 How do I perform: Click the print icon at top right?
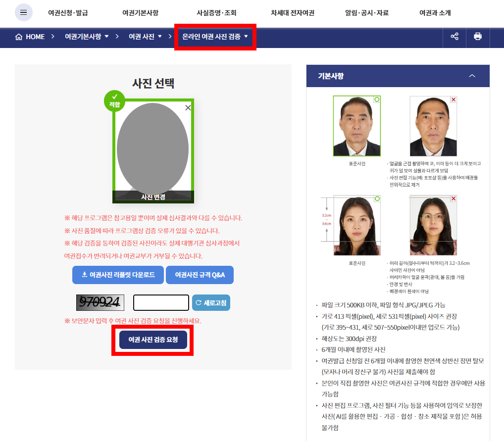click(478, 37)
